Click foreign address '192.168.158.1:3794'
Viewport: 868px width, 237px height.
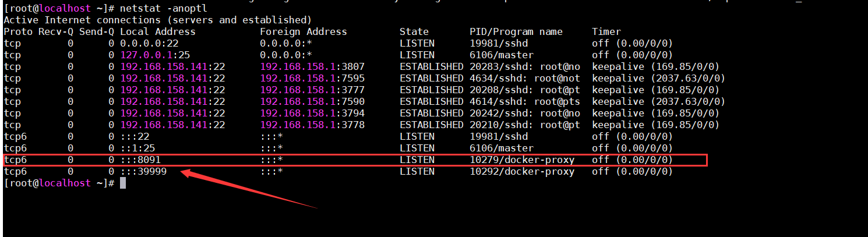[312, 114]
